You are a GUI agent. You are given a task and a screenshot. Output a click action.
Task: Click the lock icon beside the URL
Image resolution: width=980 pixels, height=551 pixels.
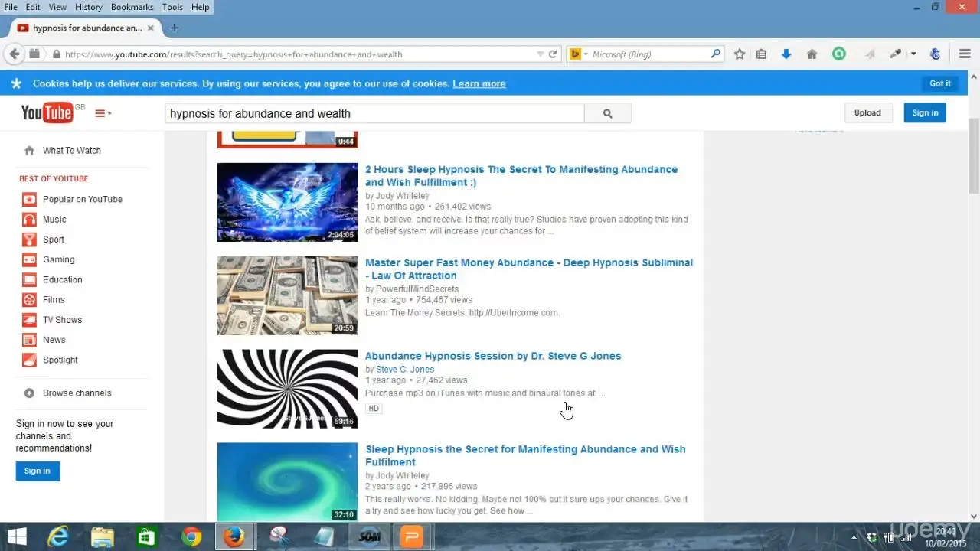pyautogui.click(x=56, y=54)
